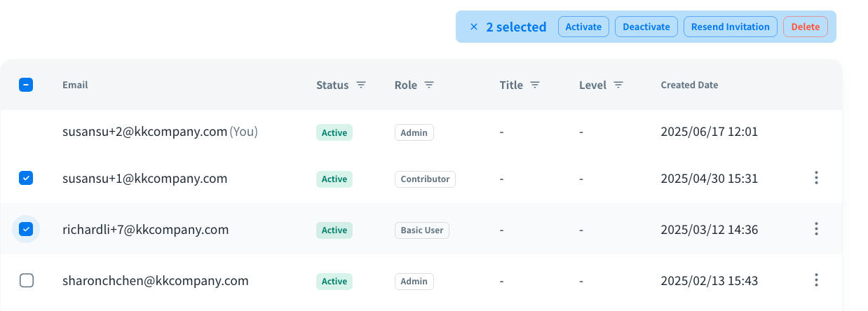
Task: Click the Activate button
Action: (583, 27)
